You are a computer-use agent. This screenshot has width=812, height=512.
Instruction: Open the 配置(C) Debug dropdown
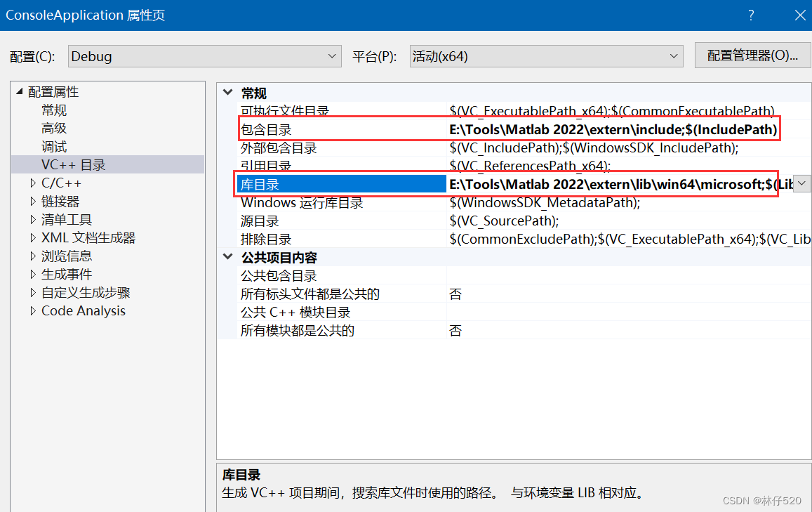(x=331, y=55)
